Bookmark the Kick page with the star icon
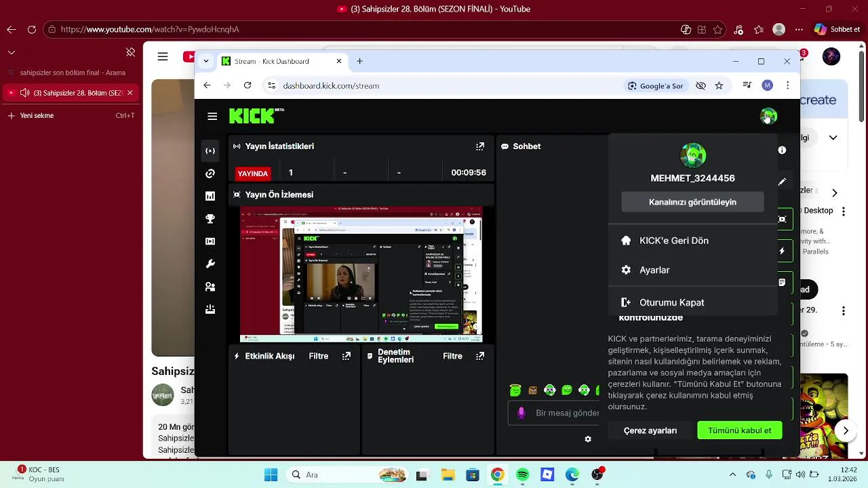The image size is (868, 488). pos(719,86)
